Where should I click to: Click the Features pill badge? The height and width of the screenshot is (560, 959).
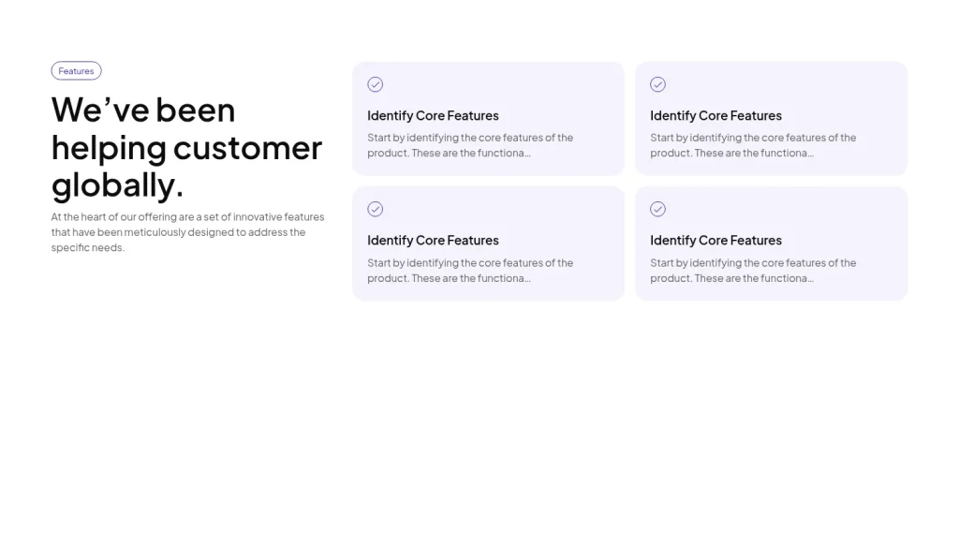pyautogui.click(x=76, y=70)
